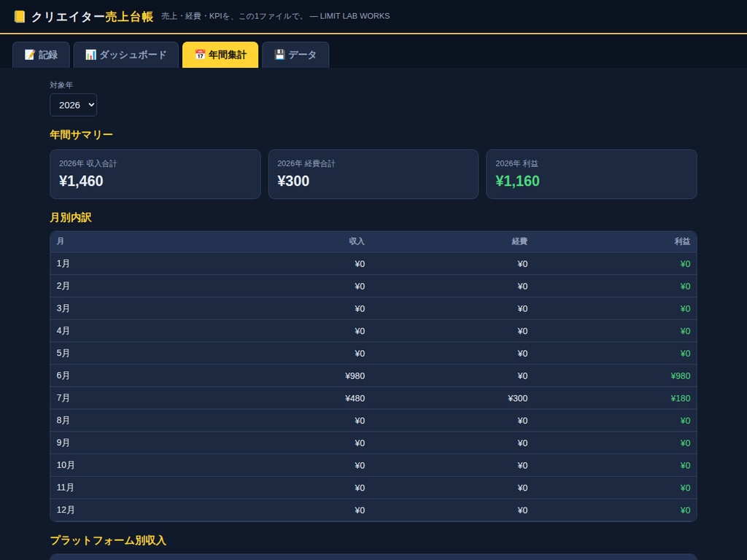Click the yellow ledger book logo icon
747x560 pixels.
coord(20,17)
